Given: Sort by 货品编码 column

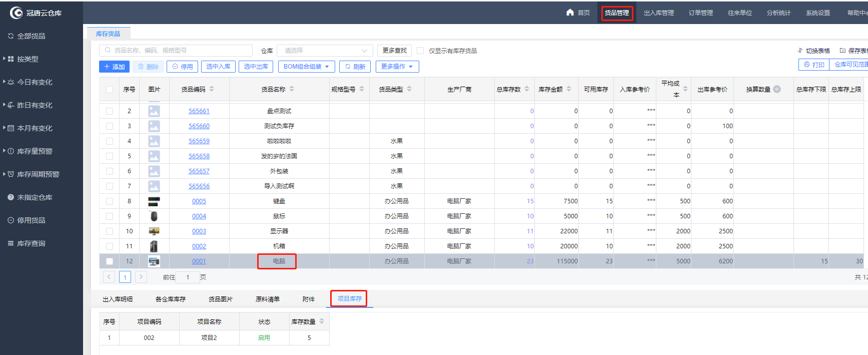Looking at the screenshot, I should click(212, 89).
